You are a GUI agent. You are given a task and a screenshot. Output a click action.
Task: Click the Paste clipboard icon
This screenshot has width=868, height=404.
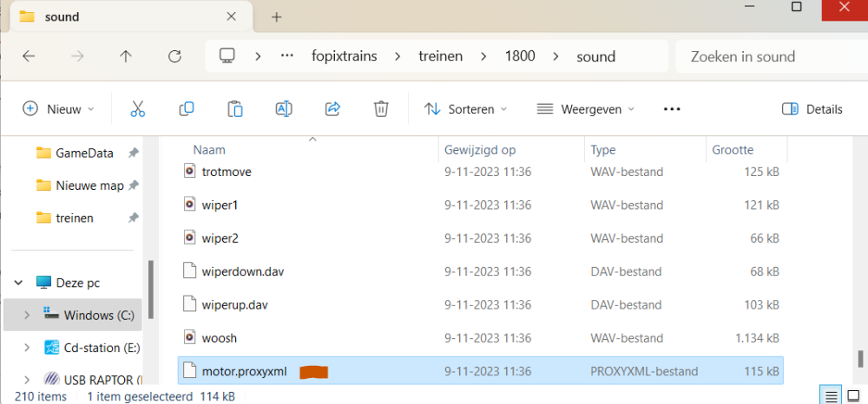click(x=234, y=109)
